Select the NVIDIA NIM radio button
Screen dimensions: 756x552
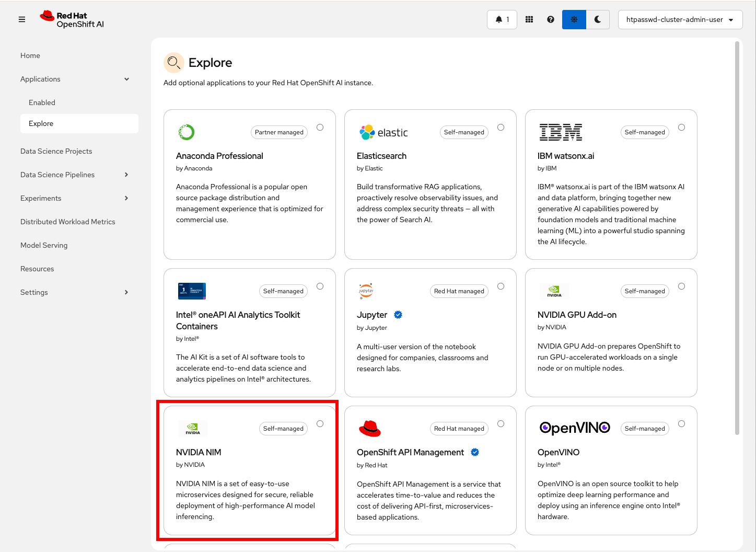pyautogui.click(x=320, y=423)
